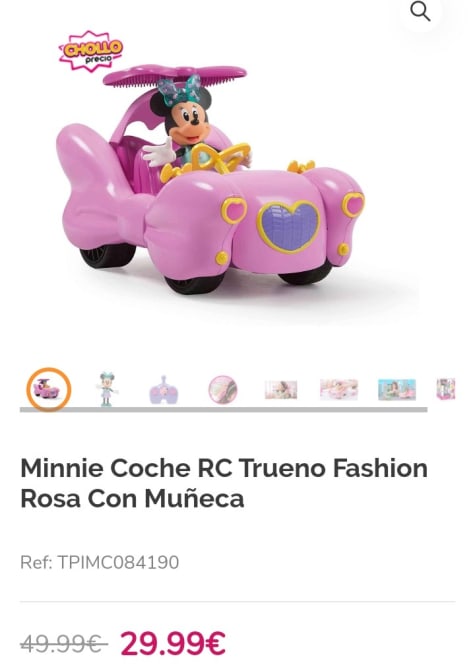Tap Minnie figure in the main photo
This screenshot has width=475, height=671.
click(188, 125)
